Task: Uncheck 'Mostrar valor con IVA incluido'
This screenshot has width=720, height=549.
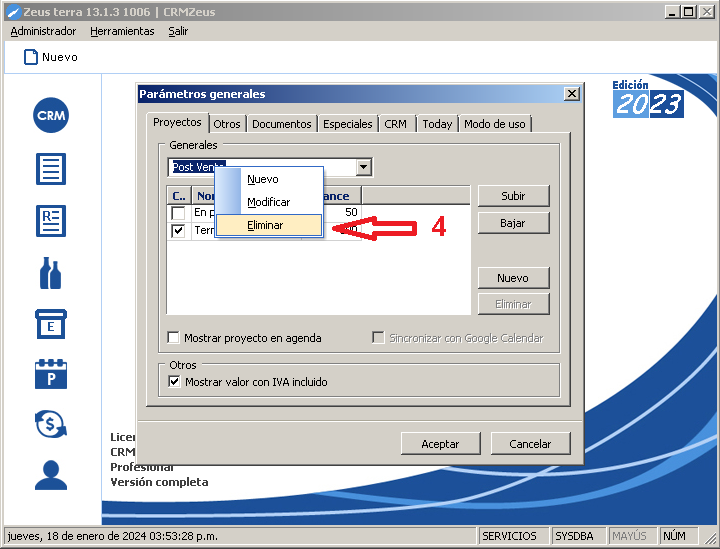Action: 175,382
